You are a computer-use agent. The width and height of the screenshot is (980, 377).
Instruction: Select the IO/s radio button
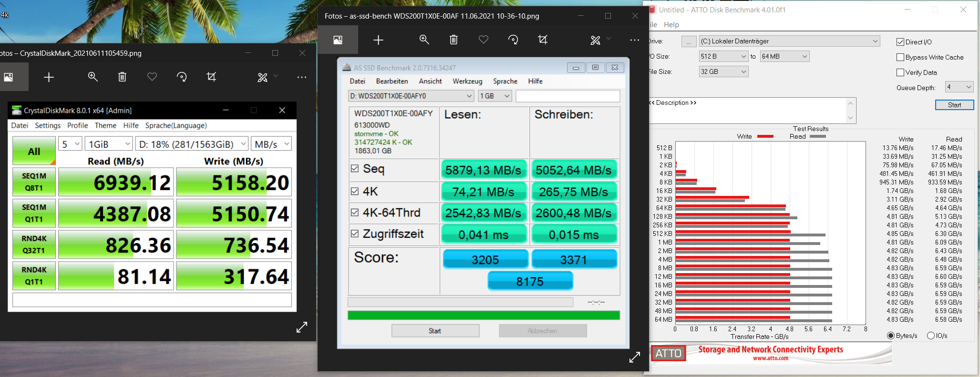point(930,336)
